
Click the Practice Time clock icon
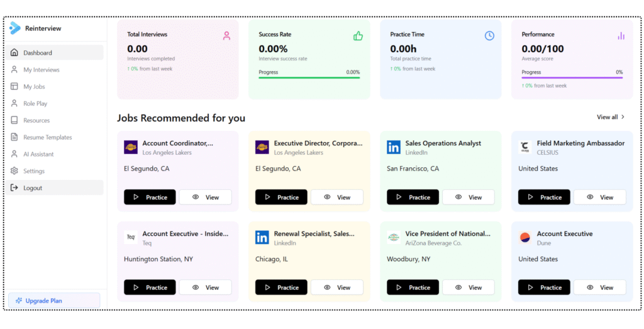click(x=489, y=36)
